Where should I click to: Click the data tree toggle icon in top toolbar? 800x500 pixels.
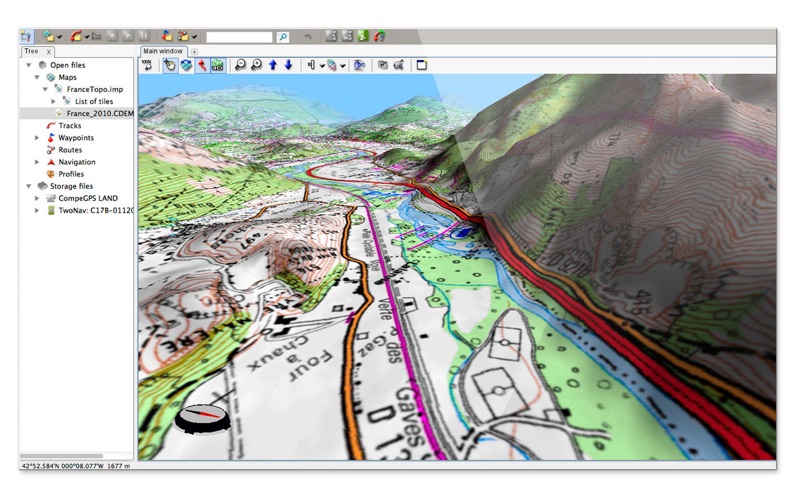[x=26, y=36]
